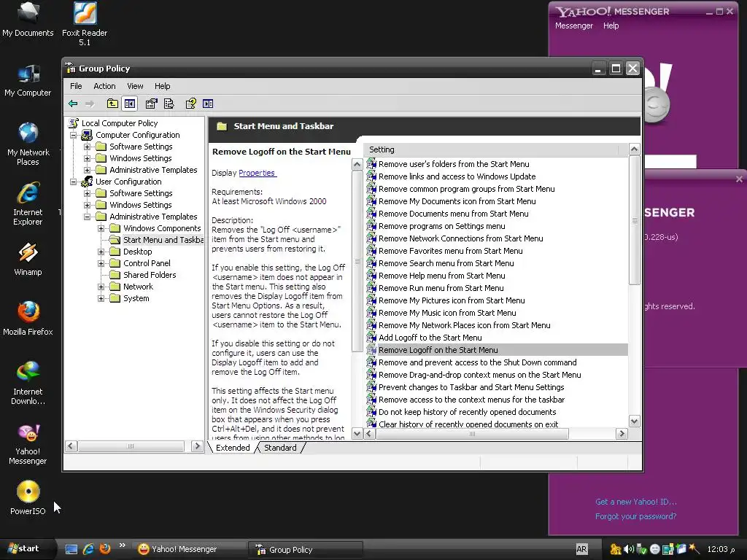Click settings list vertical scrollbar down arrow
This screenshot has width=747, height=560.
click(x=634, y=421)
